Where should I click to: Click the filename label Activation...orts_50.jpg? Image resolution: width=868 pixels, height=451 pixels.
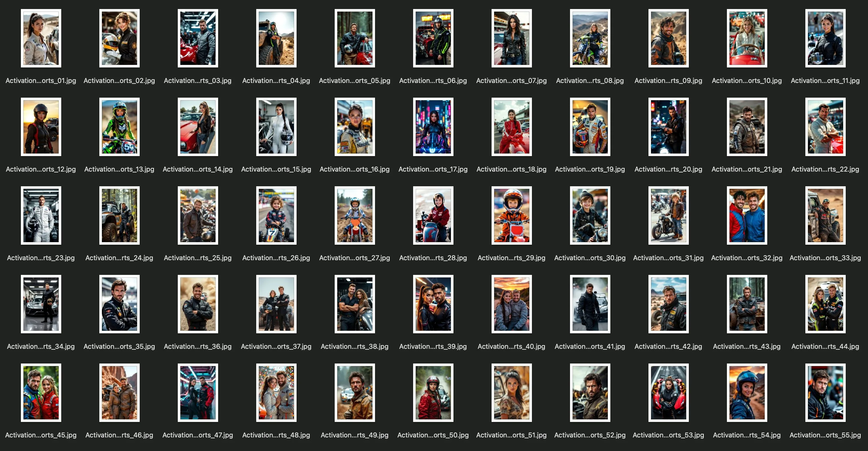coord(433,435)
